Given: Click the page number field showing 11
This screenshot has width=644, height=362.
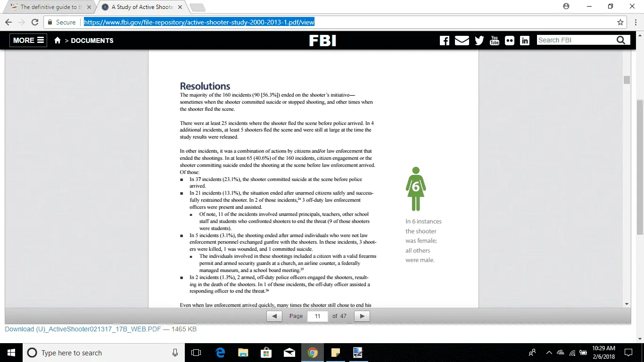Looking at the screenshot, I should pos(317,316).
